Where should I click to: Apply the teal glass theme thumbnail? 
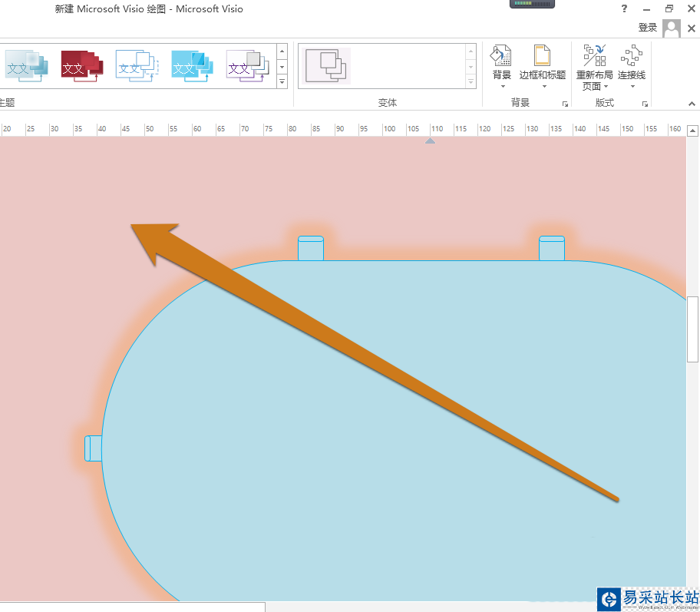click(x=27, y=66)
